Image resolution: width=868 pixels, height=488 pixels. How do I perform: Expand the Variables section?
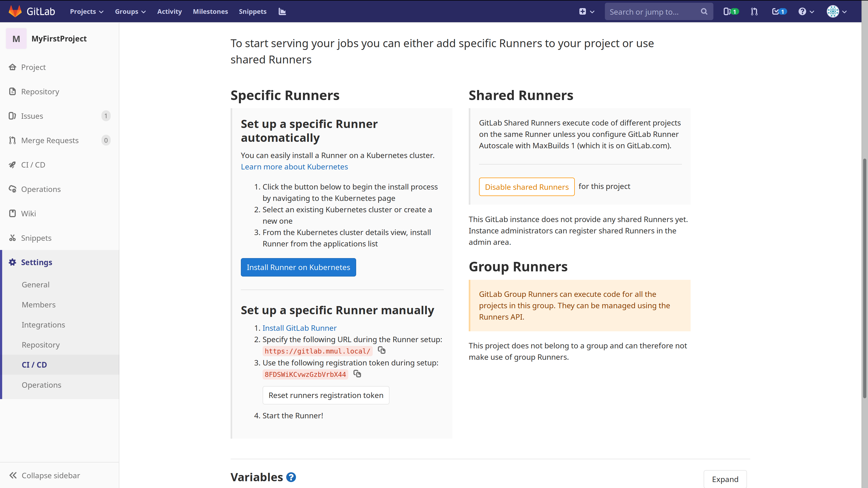[x=725, y=479]
